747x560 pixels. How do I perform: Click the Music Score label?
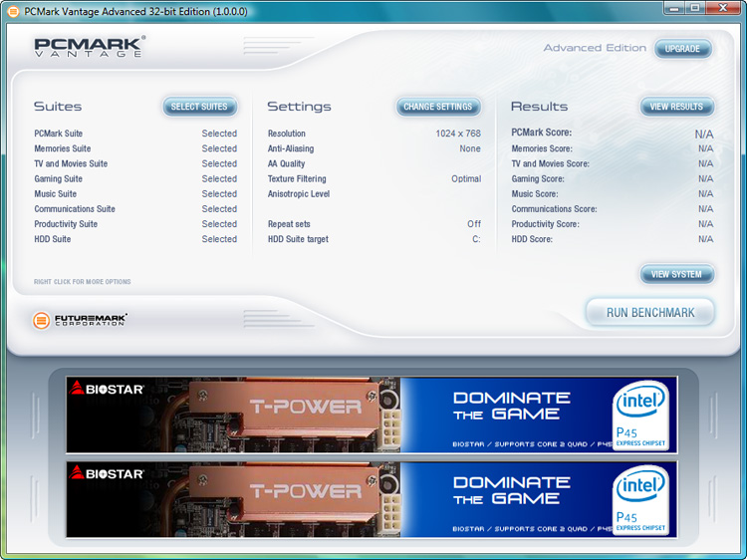[x=535, y=194]
